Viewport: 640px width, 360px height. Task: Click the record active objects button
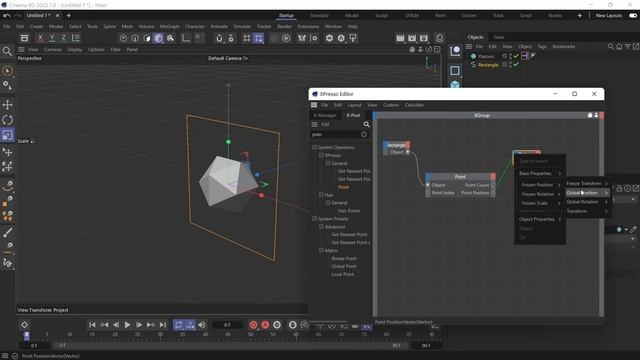(x=253, y=325)
